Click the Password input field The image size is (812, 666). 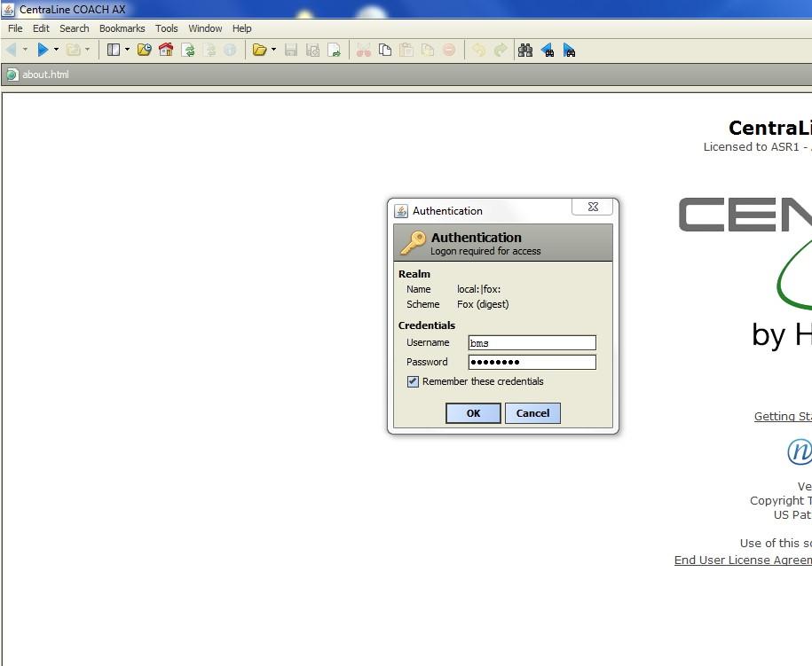pos(532,362)
